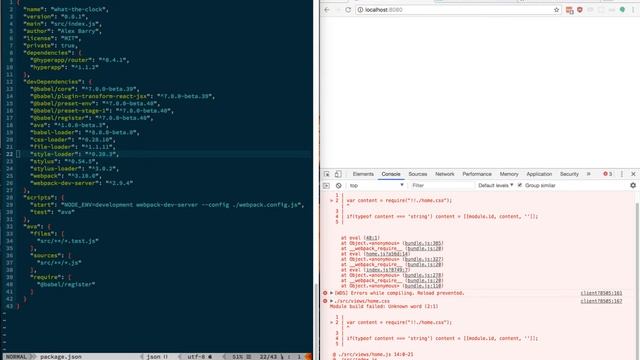The width and height of the screenshot is (640, 360).
Task: Click the fold marker on line 22
Action: point(18,154)
